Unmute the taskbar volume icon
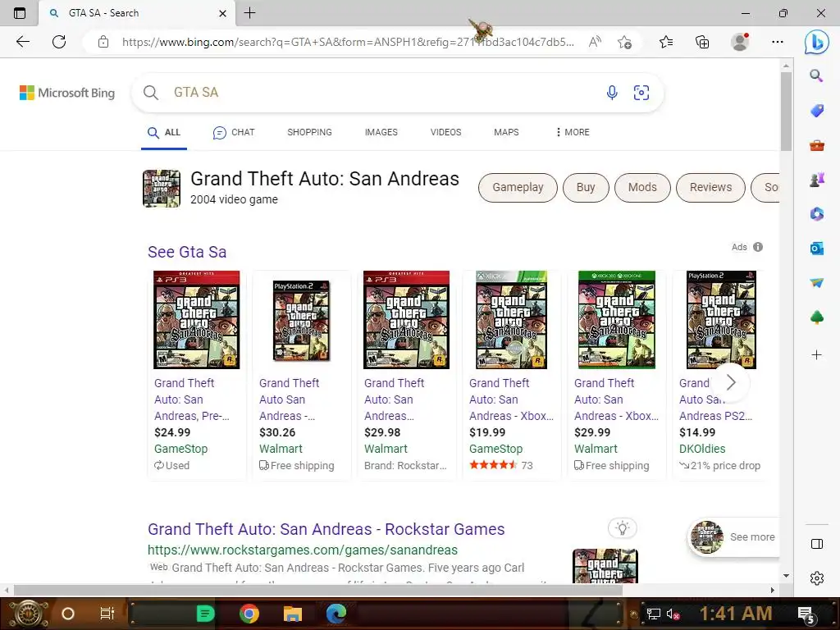Screen dimensions: 840x630 (x=673, y=614)
